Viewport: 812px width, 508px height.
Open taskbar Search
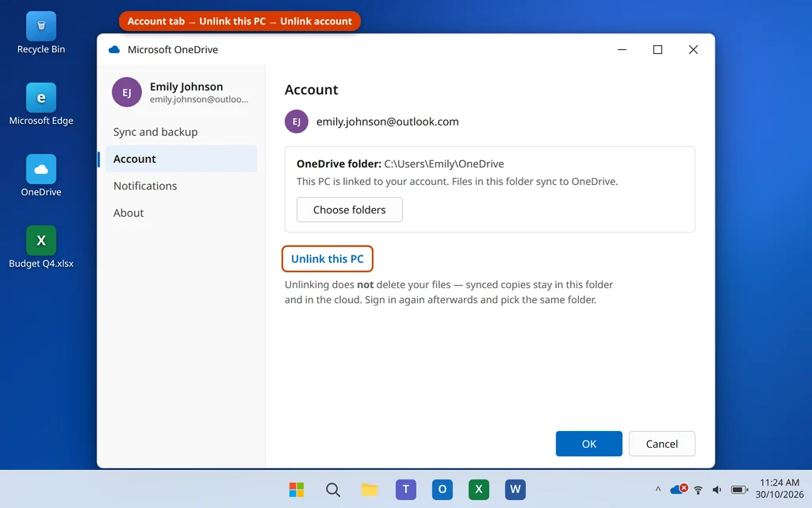coord(333,489)
